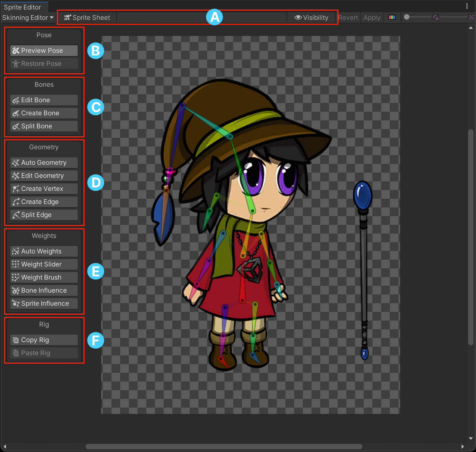The height and width of the screenshot is (452, 476).
Task: Click the scroll up arrow at right
Action: click(471, 28)
